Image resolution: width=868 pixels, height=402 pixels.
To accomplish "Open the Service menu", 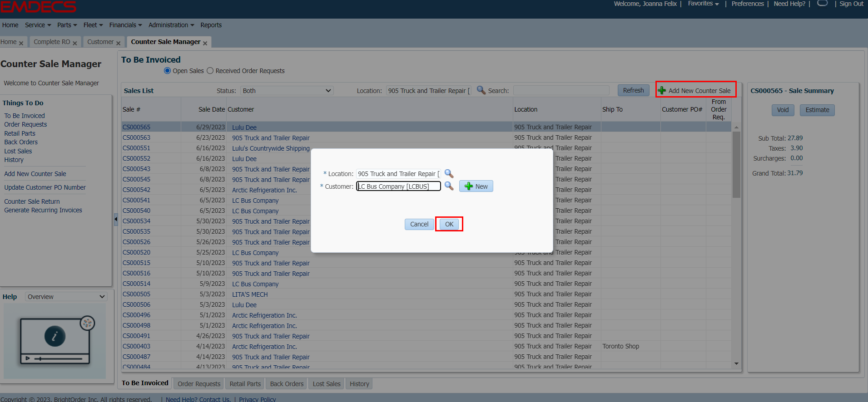I will click(x=38, y=25).
